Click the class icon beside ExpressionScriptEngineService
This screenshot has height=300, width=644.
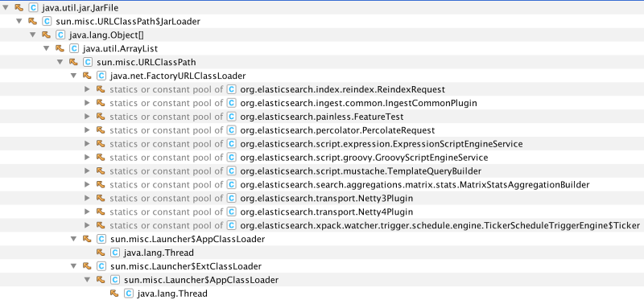click(232, 144)
